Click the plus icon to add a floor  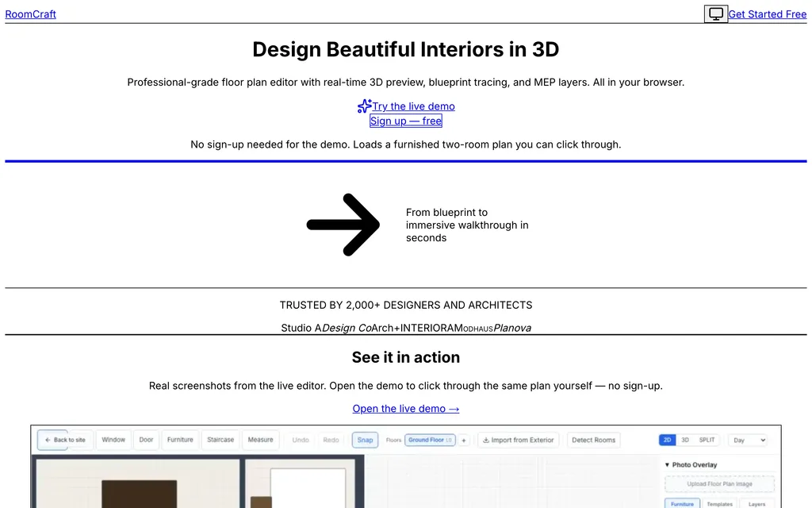(463, 440)
